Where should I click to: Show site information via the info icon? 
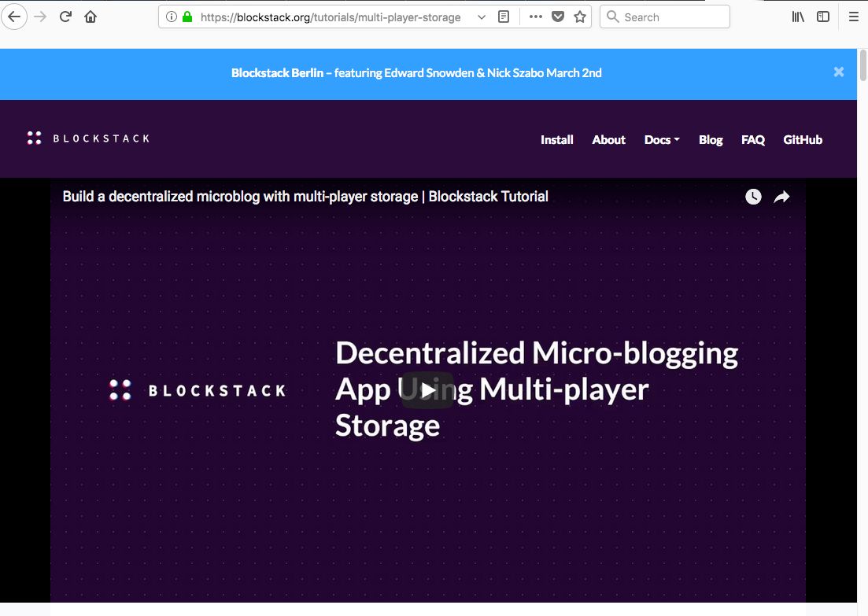172,17
